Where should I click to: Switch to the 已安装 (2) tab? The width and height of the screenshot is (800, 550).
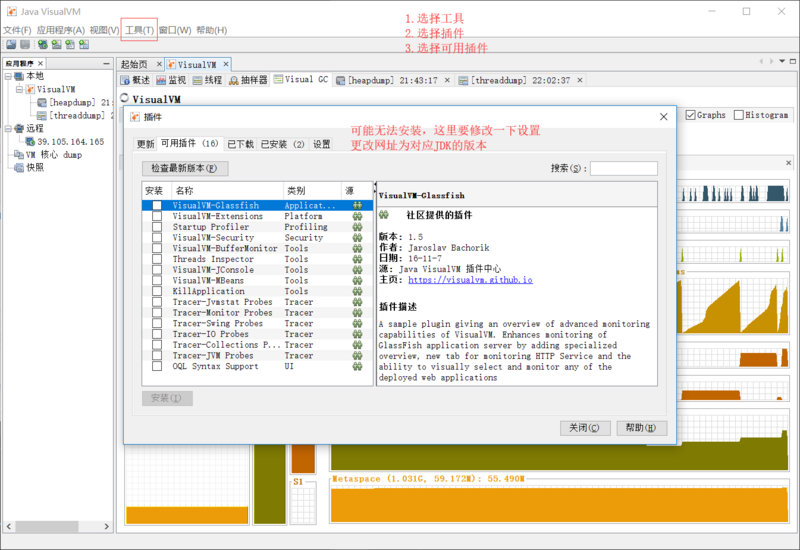282,144
